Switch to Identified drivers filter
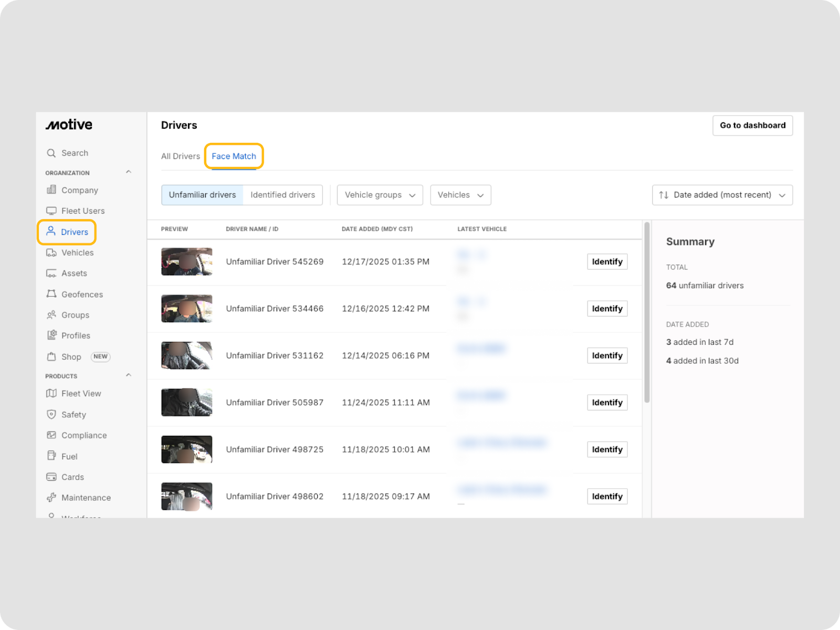 [x=282, y=195]
